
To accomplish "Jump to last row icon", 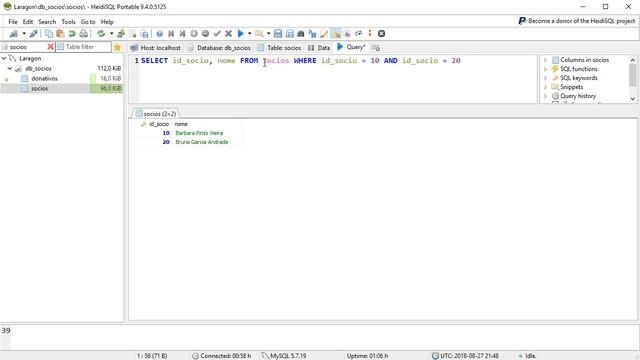I will (x=182, y=34).
